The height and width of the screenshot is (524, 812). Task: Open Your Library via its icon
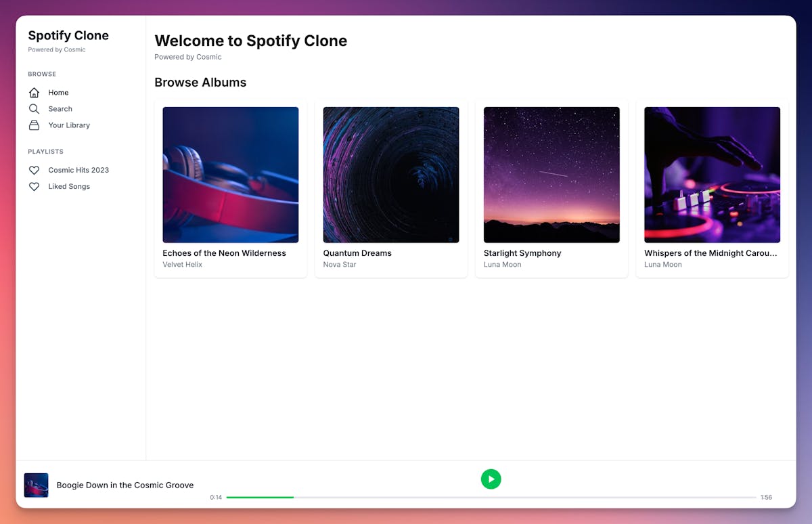point(35,125)
